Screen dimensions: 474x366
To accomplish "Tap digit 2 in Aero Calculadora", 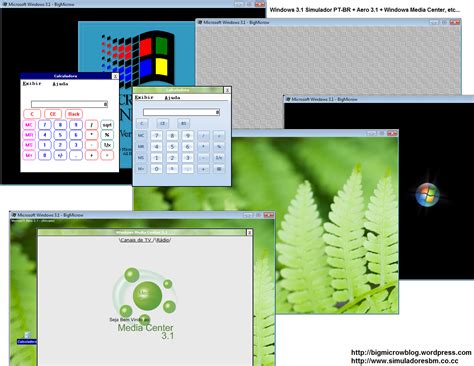I will pos(172,158).
